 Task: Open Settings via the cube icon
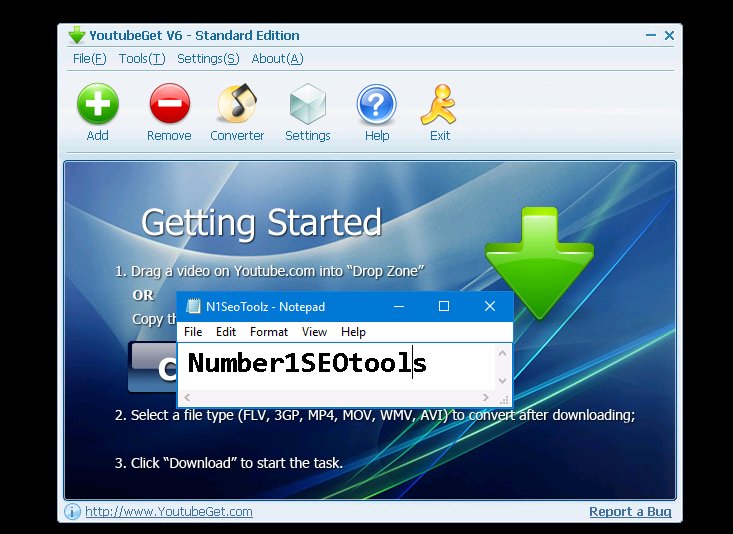coord(308,104)
